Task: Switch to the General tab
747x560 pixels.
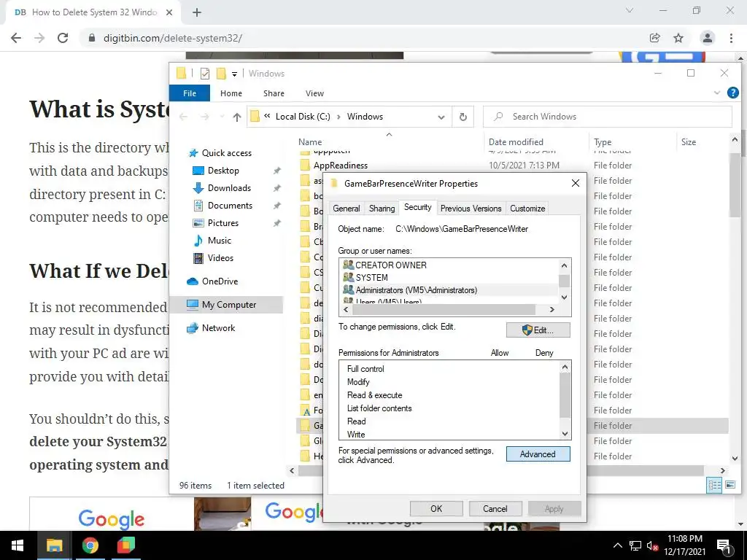Action: pyautogui.click(x=347, y=209)
